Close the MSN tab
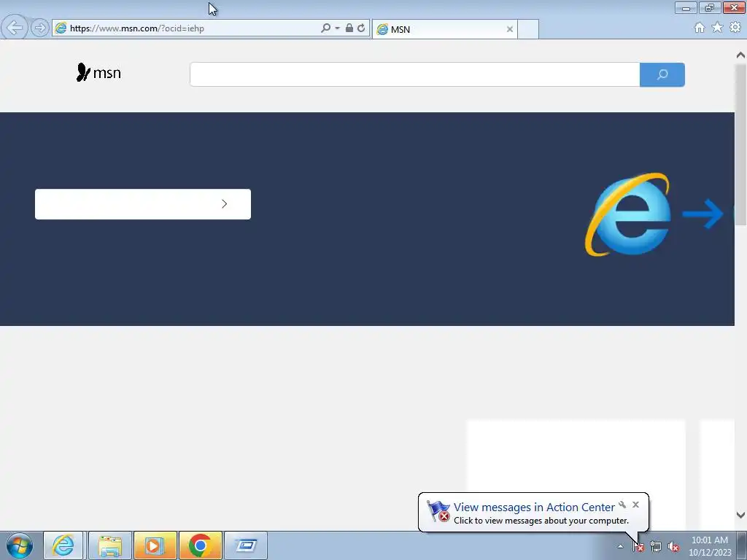The image size is (747, 560). point(510,29)
